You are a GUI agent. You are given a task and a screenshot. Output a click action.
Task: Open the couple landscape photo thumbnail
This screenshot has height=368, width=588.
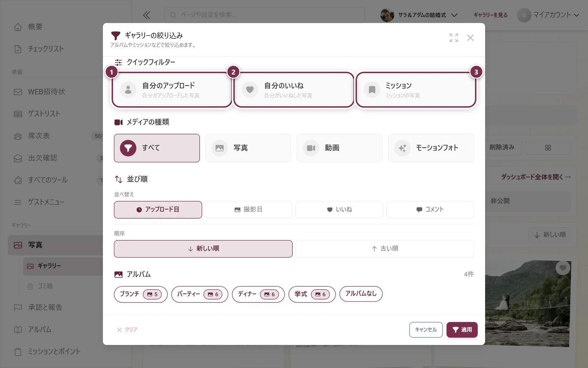click(527, 303)
